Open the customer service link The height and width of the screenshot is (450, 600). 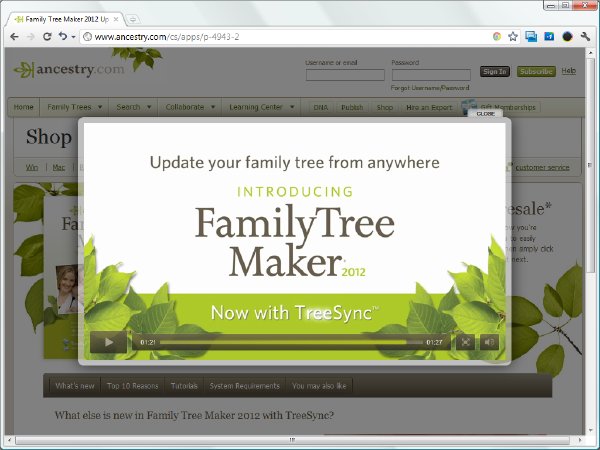click(542, 168)
